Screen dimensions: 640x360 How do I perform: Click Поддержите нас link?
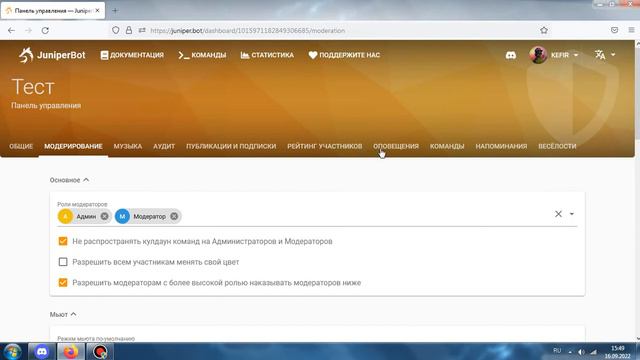coord(344,55)
